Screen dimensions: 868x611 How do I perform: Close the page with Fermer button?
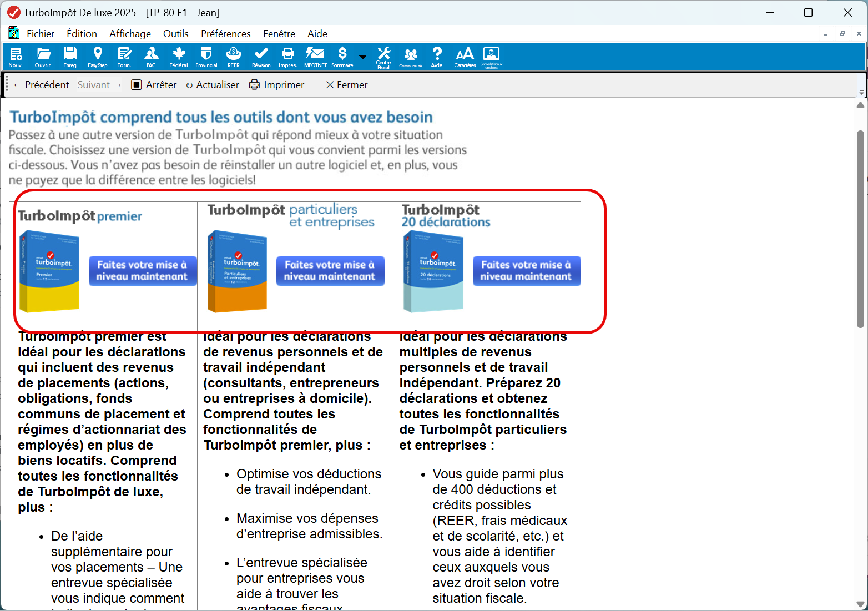[347, 85]
